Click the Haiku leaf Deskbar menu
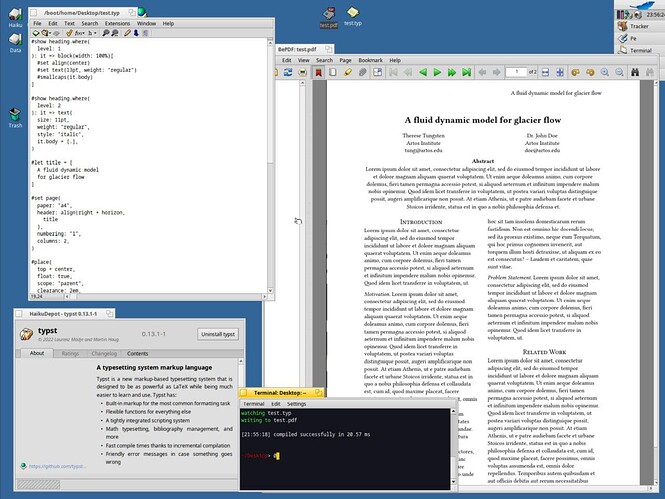665x499 pixels. [x=640, y=5]
